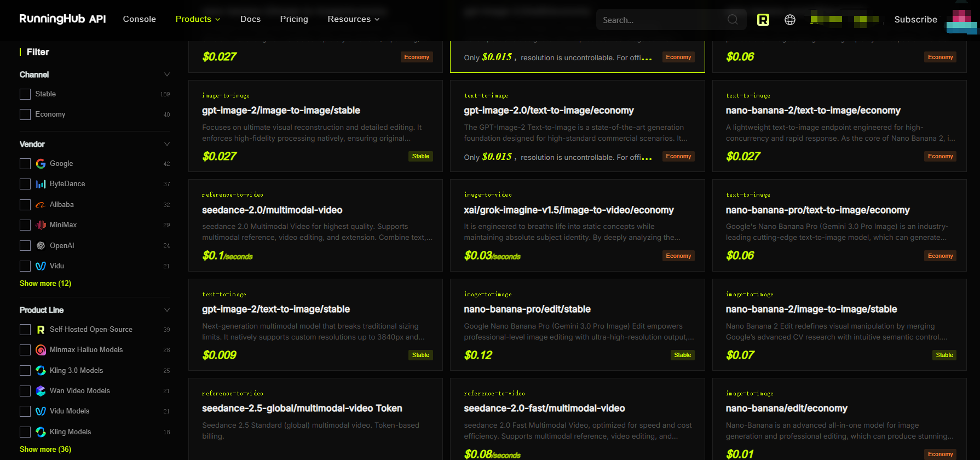Open seedance-2.0/multimodal-video model card
Screen dimensions: 980x460
(315, 226)
